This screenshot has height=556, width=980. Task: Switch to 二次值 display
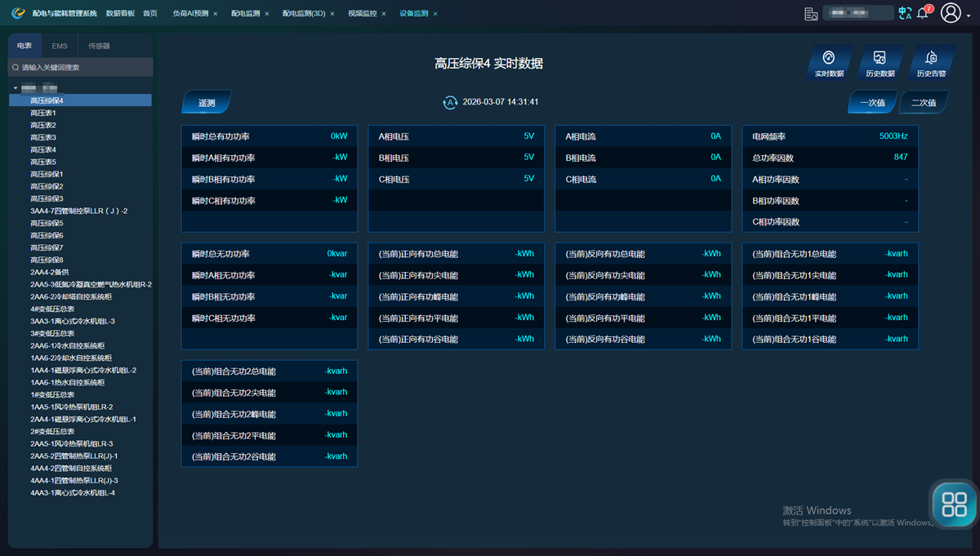pyautogui.click(x=923, y=103)
